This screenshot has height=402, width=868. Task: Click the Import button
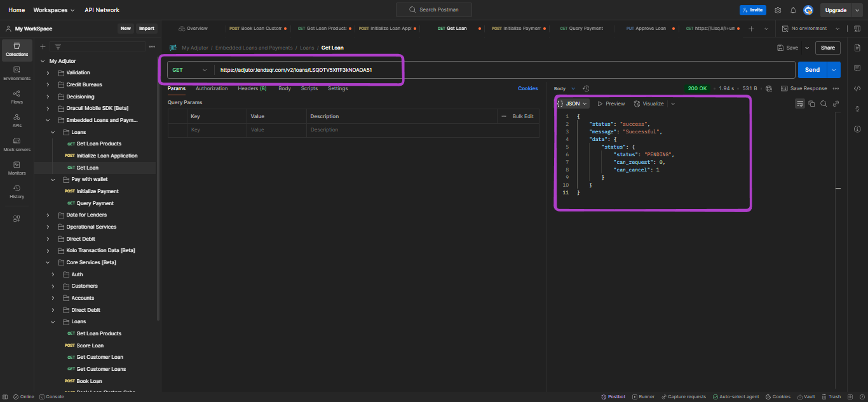(x=146, y=29)
